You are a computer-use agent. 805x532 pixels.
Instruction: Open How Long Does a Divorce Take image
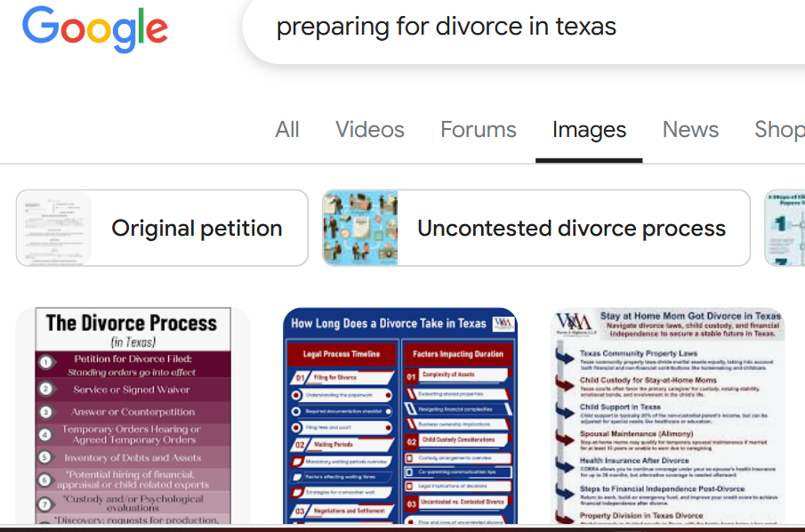click(400, 415)
